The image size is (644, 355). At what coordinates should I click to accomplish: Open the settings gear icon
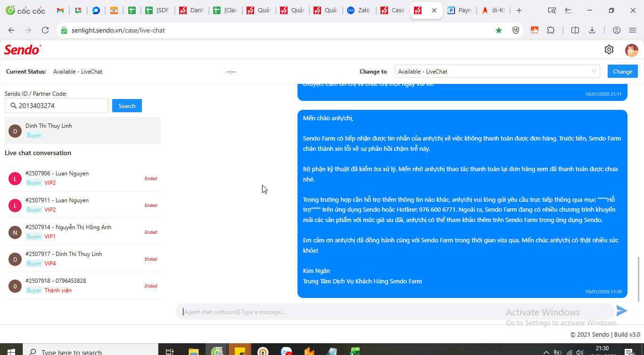click(609, 50)
